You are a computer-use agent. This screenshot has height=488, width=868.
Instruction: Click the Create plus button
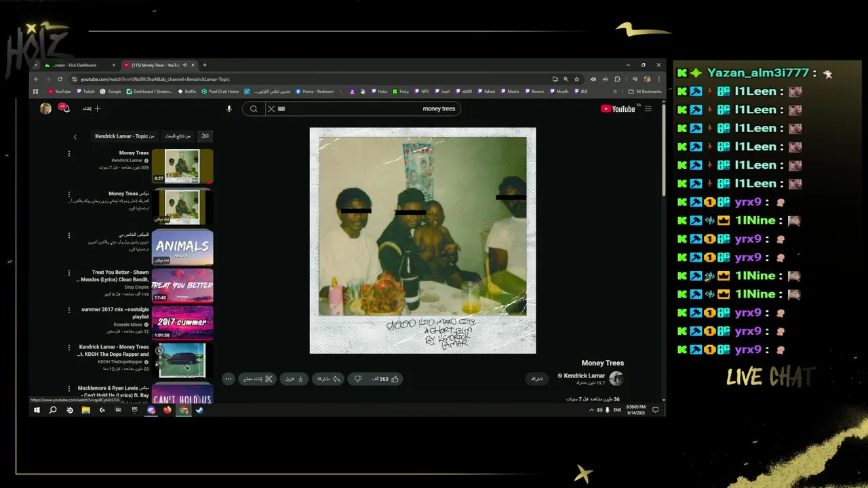click(x=92, y=108)
